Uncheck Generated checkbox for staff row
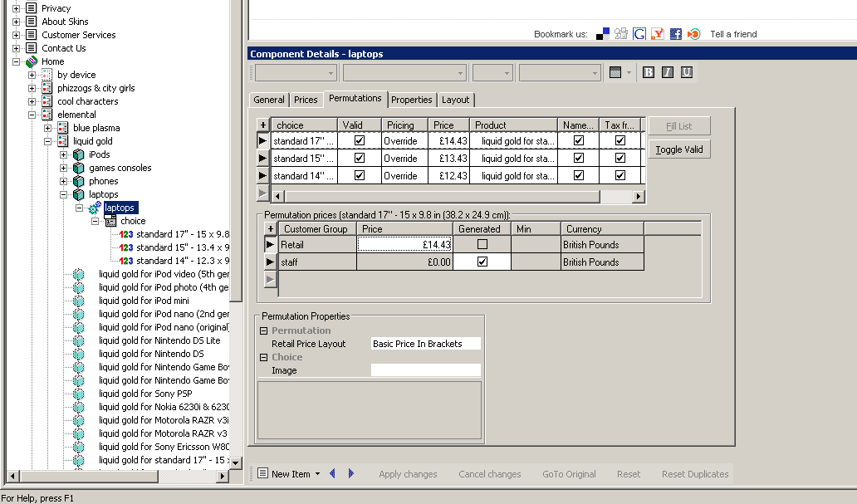 [x=482, y=262]
